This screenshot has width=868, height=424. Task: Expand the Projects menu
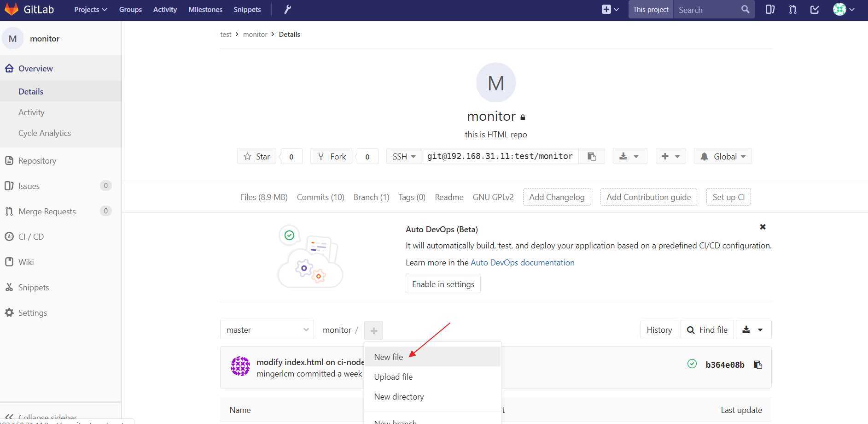90,9
